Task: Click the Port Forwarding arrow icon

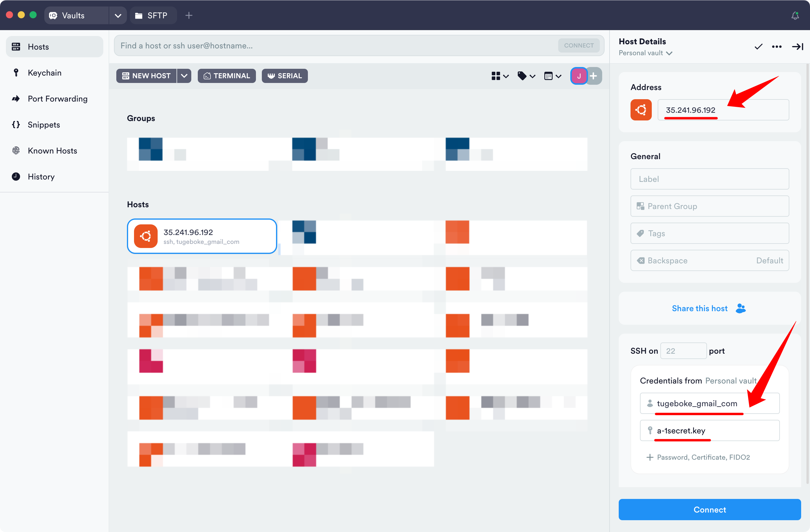Action: (x=16, y=99)
